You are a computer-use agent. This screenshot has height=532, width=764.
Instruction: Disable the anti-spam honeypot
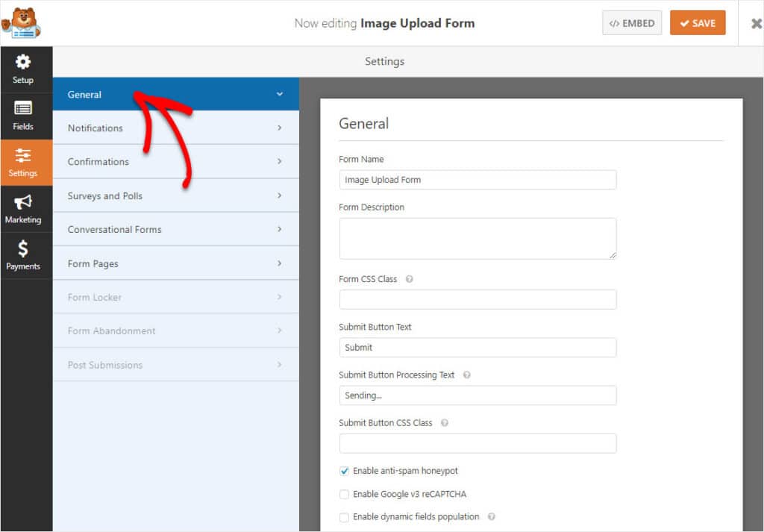click(x=344, y=471)
